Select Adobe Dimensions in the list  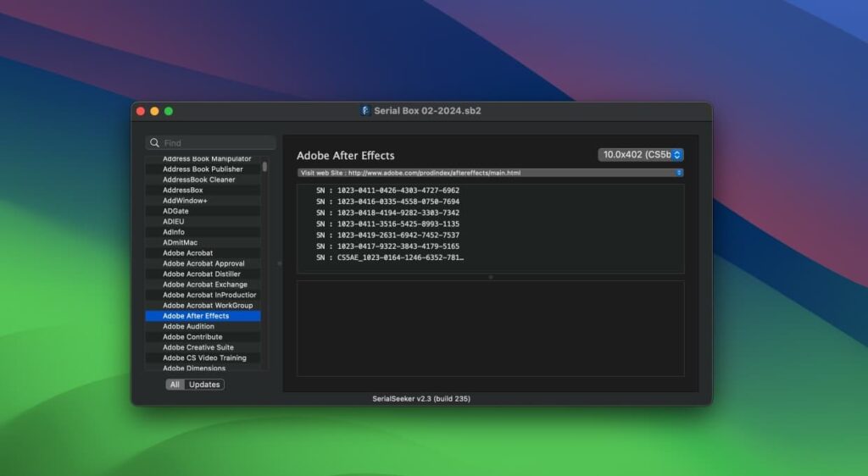pos(203,368)
